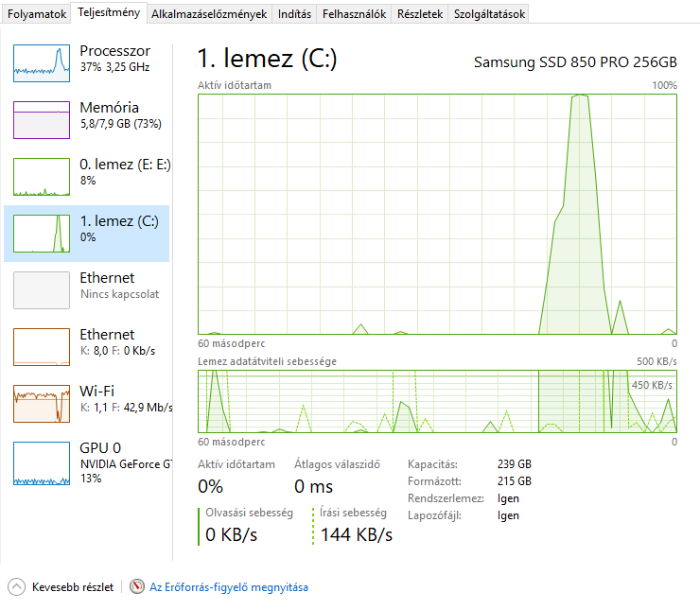Click the Kevesebb részlet collapse arrow icon
This screenshot has width=700, height=610.
pos(16,586)
